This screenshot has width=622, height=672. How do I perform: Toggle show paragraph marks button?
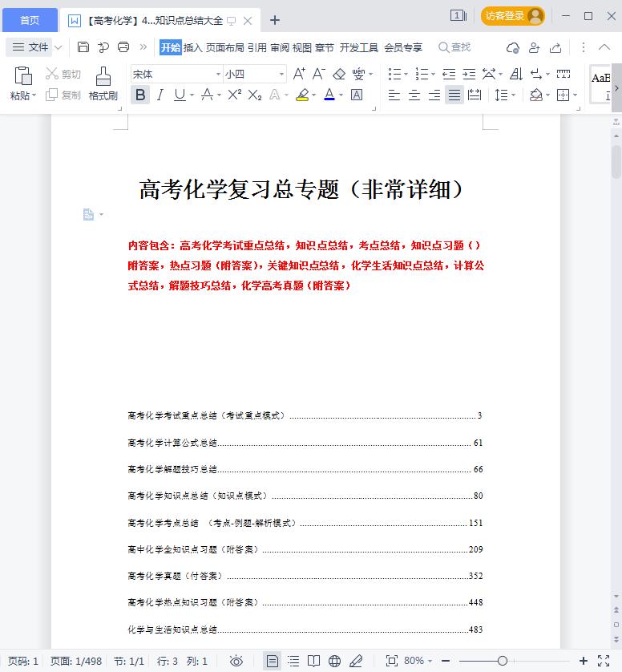536,74
